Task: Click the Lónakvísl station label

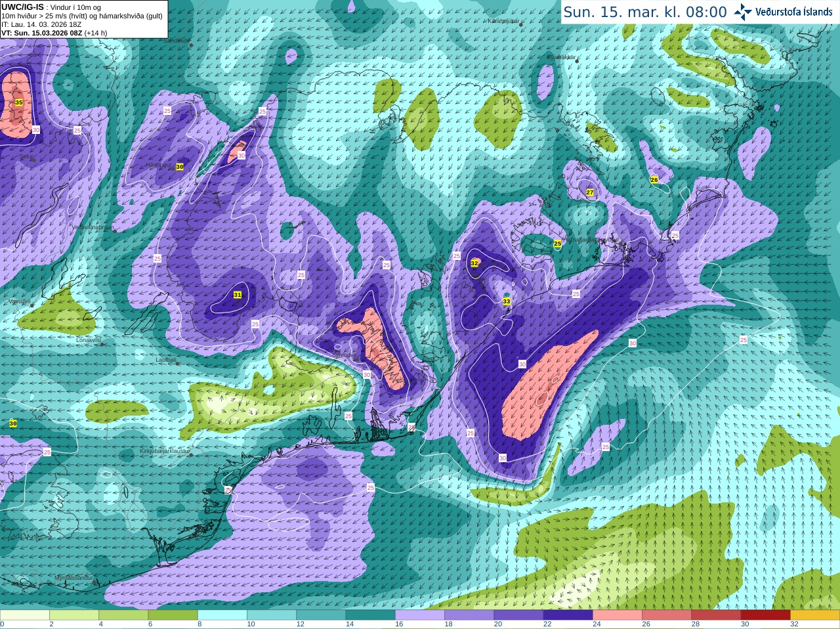Action: point(88,340)
